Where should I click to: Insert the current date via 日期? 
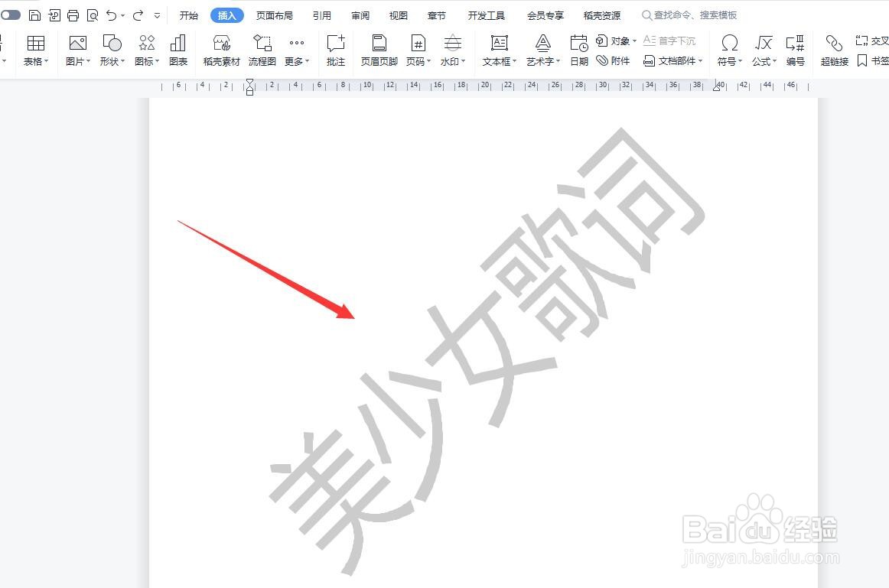coord(578,50)
